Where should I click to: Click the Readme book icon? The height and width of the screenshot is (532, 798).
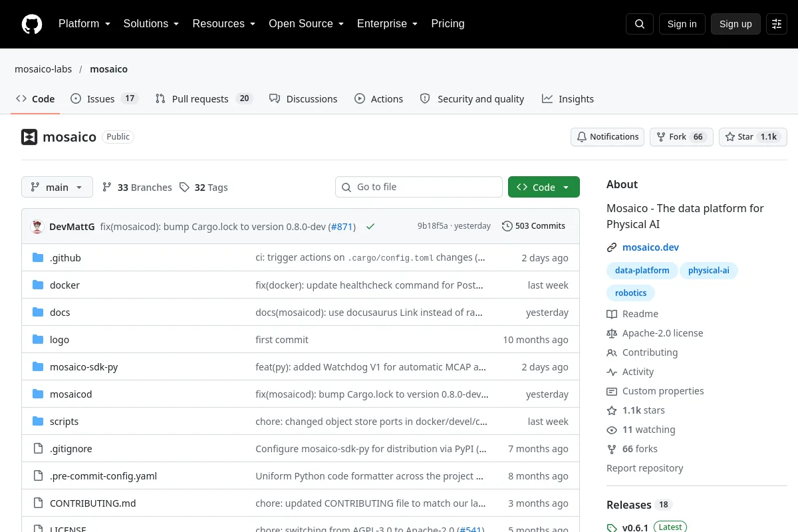click(612, 314)
